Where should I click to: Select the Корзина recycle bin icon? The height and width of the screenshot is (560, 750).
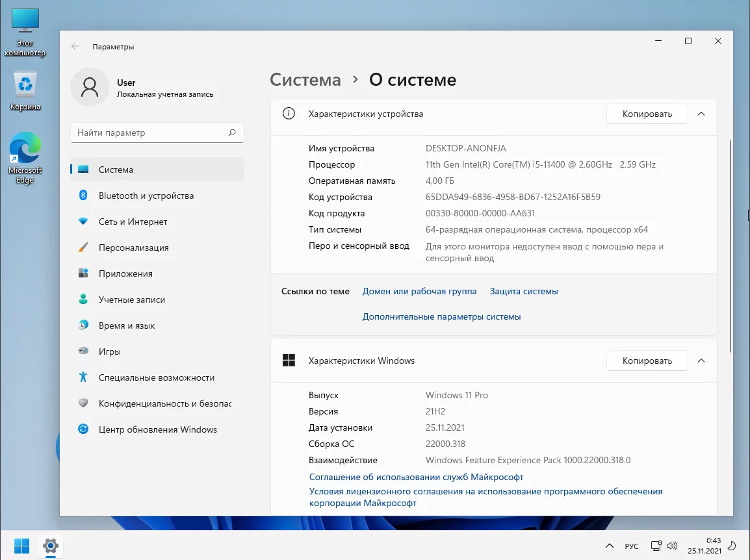coord(25,91)
